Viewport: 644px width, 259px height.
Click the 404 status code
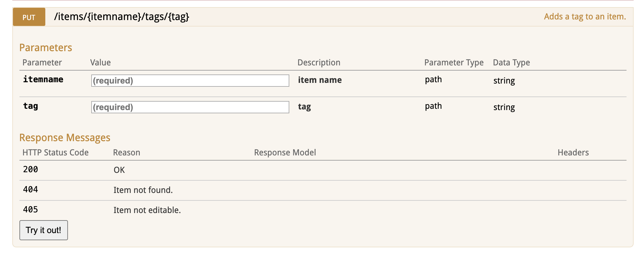[30, 189]
